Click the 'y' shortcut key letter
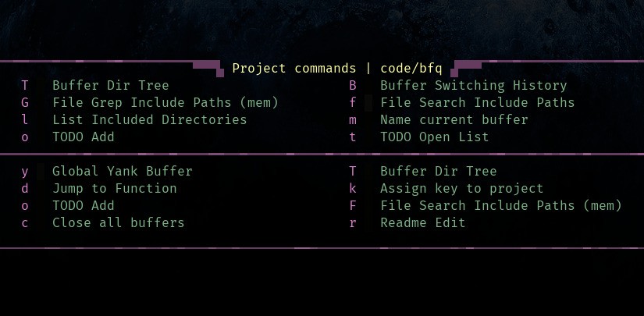Image resolution: width=644 pixels, height=316 pixels. pyautogui.click(x=25, y=172)
